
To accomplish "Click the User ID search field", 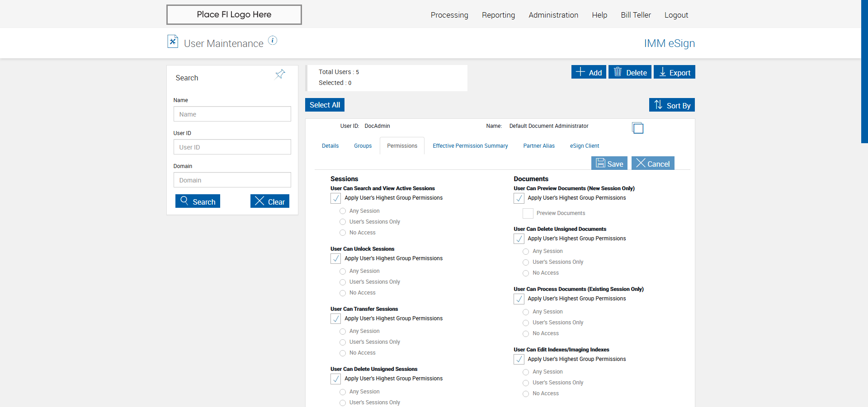I will click(232, 147).
